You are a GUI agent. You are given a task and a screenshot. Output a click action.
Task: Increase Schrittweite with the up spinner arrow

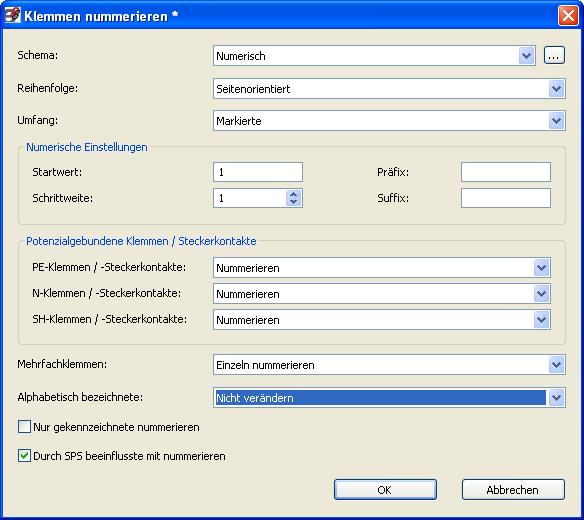(x=293, y=194)
